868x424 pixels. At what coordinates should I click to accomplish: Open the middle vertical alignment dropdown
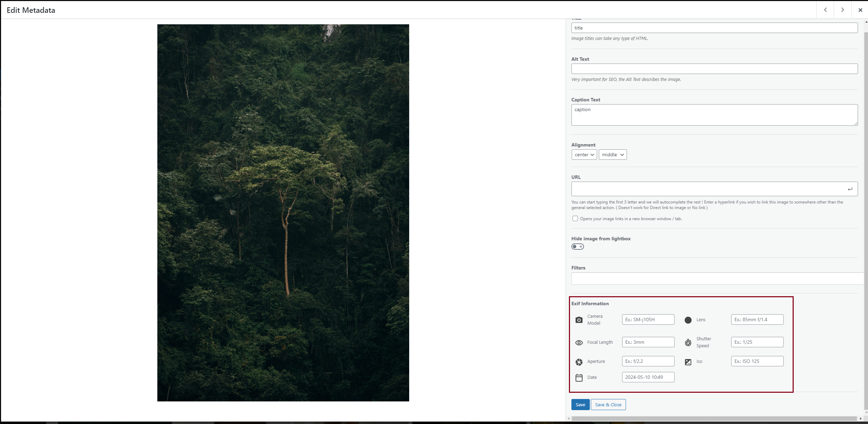[612, 155]
